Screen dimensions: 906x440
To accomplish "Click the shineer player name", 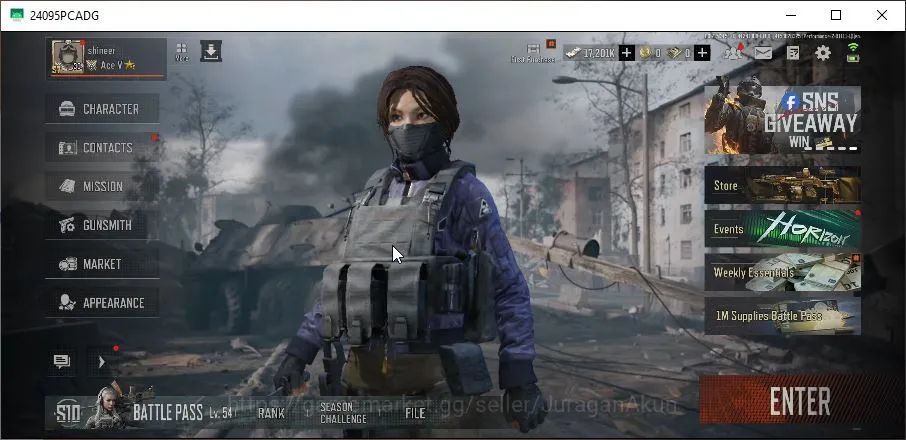I will pyautogui.click(x=102, y=50).
